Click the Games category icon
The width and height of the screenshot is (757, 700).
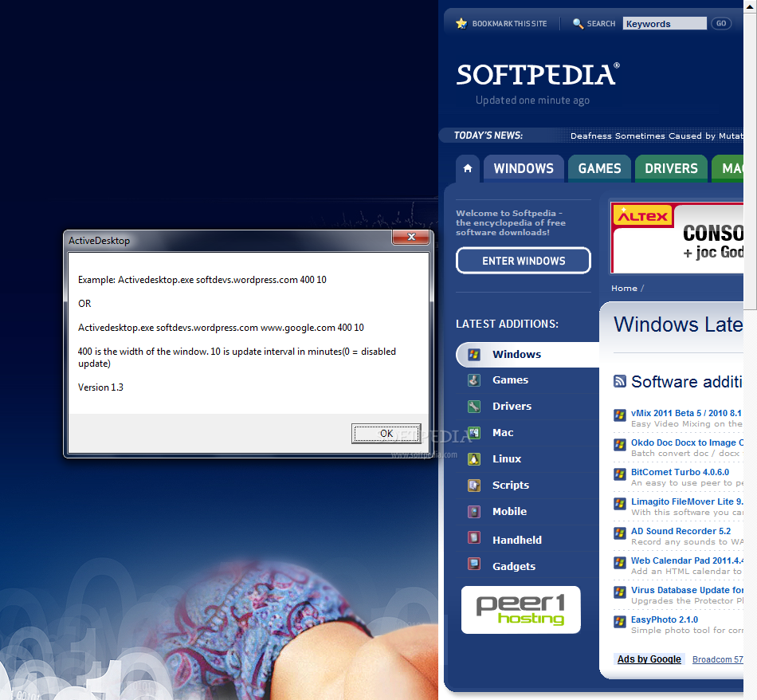pyautogui.click(x=474, y=380)
